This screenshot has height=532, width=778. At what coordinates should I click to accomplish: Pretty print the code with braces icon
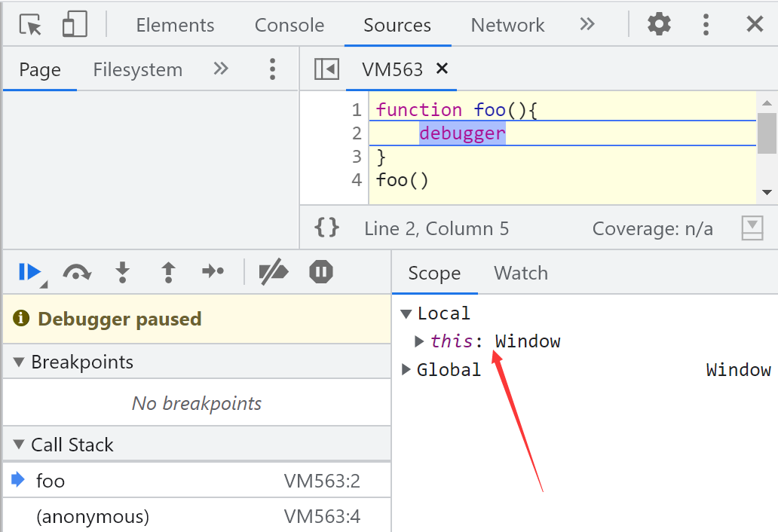[326, 228]
